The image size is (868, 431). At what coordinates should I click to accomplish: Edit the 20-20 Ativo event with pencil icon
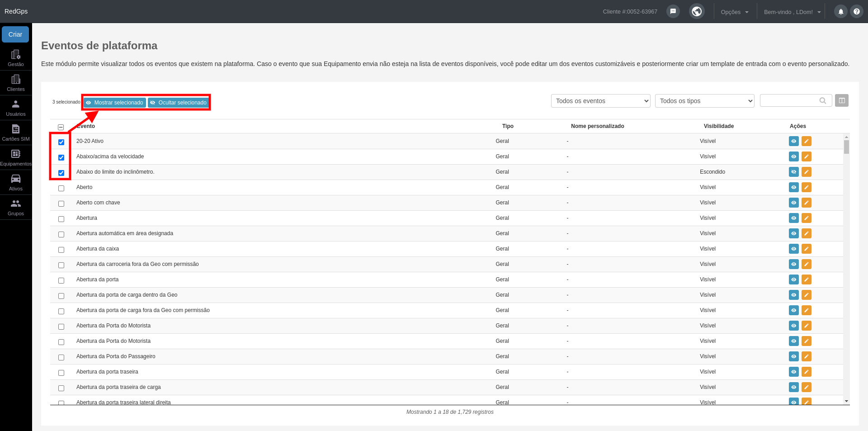807,141
